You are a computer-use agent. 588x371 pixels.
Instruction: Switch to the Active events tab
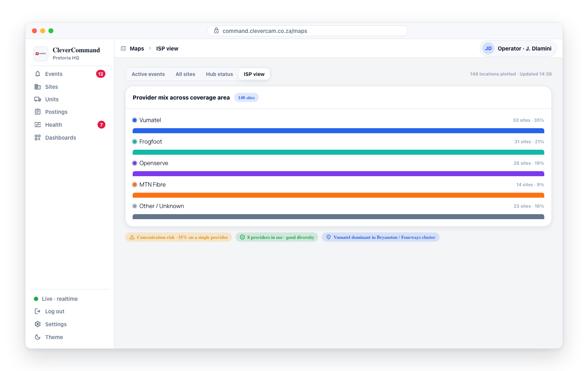click(x=148, y=74)
